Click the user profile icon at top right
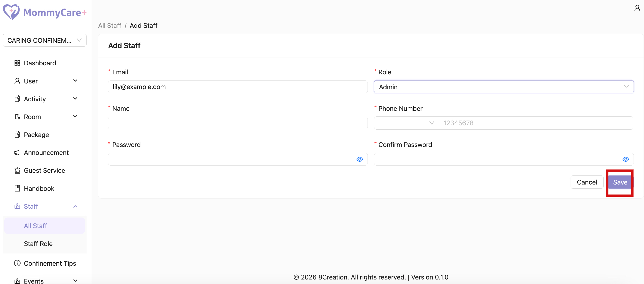Image resolution: width=644 pixels, height=284 pixels. point(637,8)
